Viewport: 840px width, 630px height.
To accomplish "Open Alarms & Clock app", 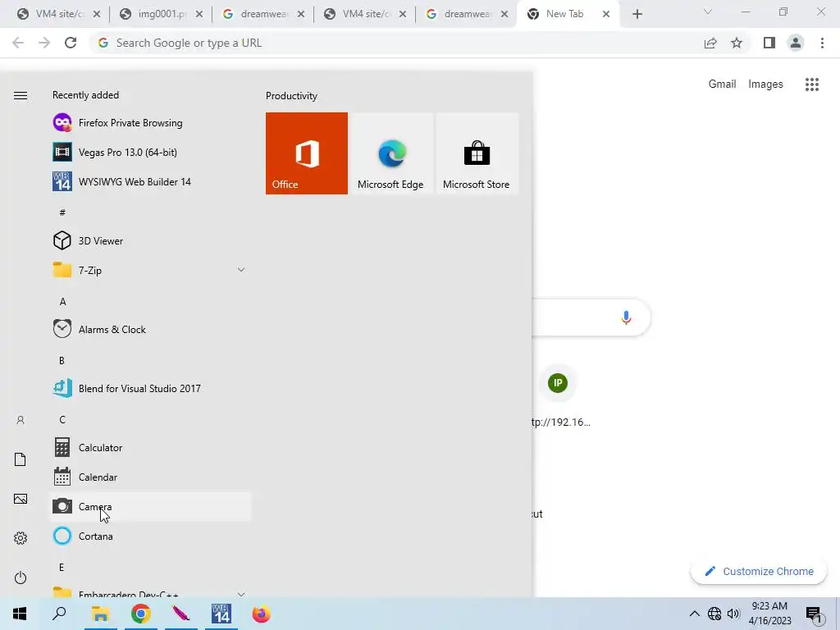I will tap(150, 329).
